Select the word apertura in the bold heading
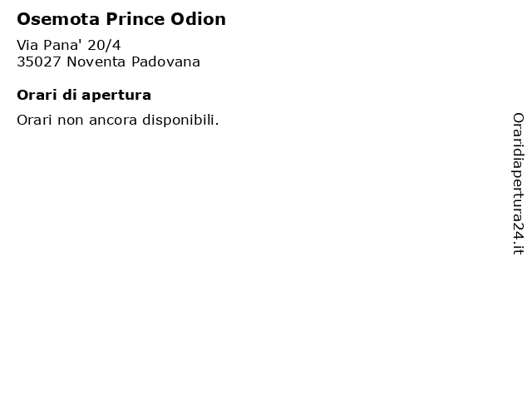 tap(116, 96)
